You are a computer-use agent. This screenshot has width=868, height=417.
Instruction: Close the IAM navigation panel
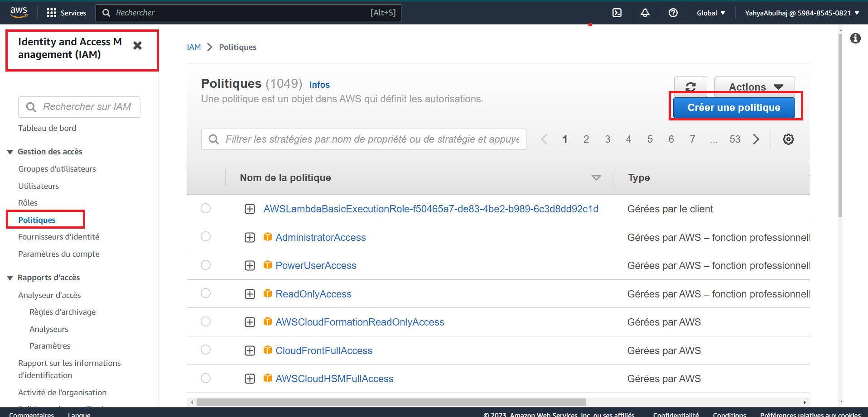tap(138, 45)
